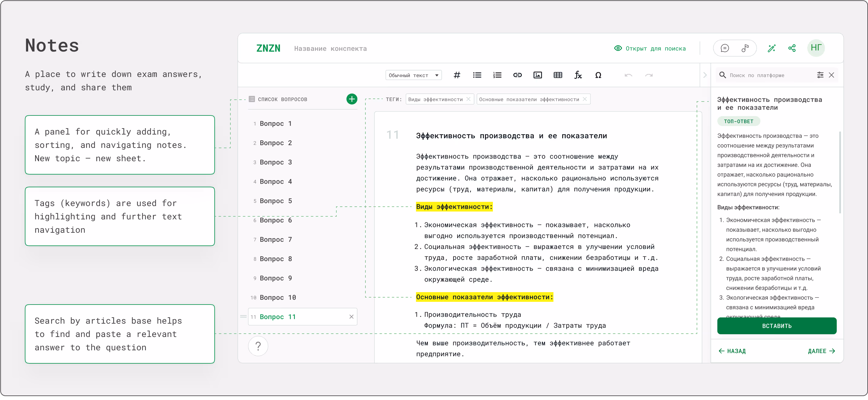Insert a table from the toolbar
The image size is (868, 400).
pos(558,75)
